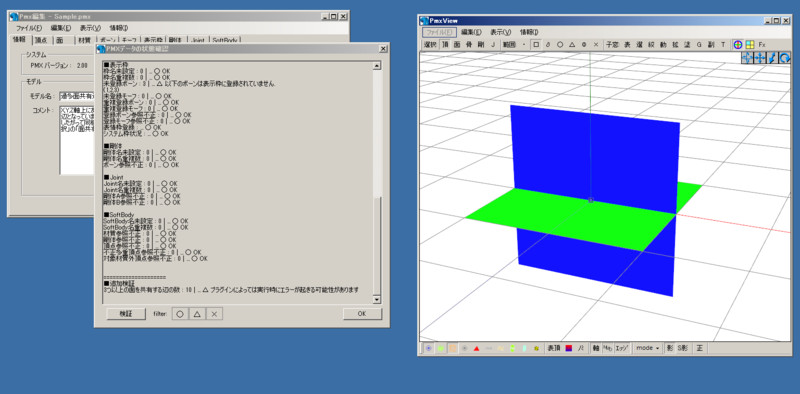Open the mode dropdown in bottom toolbar
The width and height of the screenshot is (800, 394).
tap(648, 348)
